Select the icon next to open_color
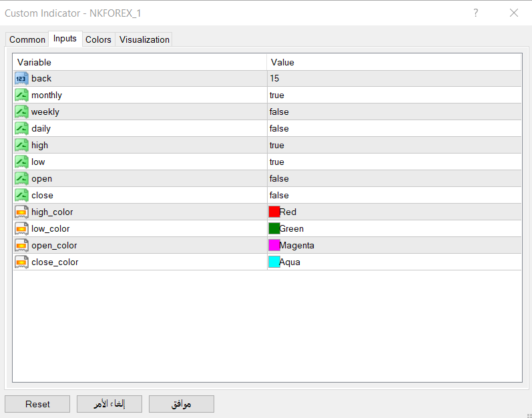532x418 pixels. click(21, 246)
